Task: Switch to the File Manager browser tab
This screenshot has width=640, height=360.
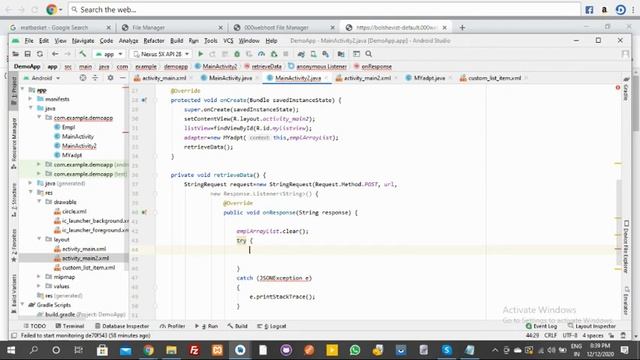Action: coord(173,27)
